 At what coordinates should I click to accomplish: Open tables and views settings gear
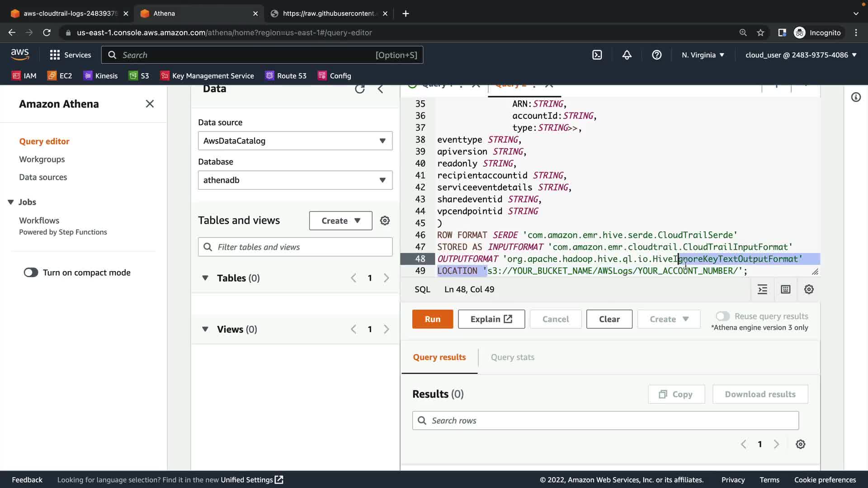click(x=385, y=221)
